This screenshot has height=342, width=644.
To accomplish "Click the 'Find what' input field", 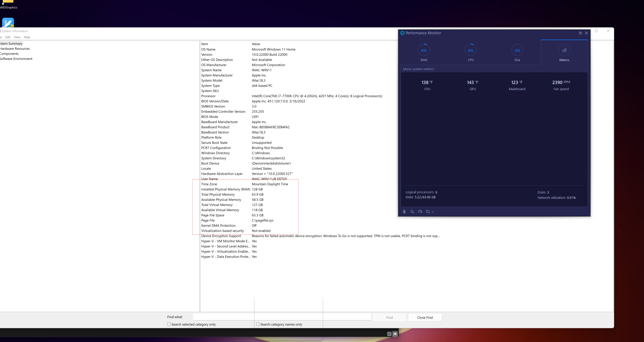I will (282, 317).
